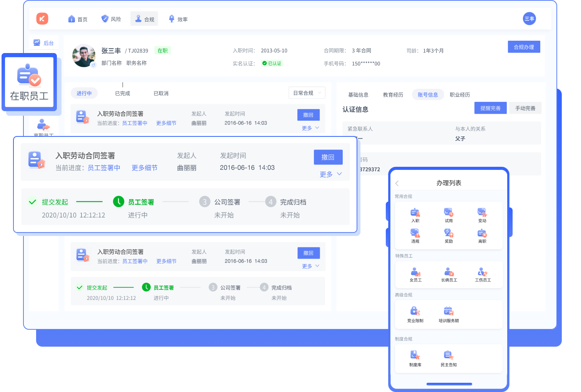Tap the 培训服务期 icon
Viewport: 581px width, 392px height.
click(x=448, y=311)
